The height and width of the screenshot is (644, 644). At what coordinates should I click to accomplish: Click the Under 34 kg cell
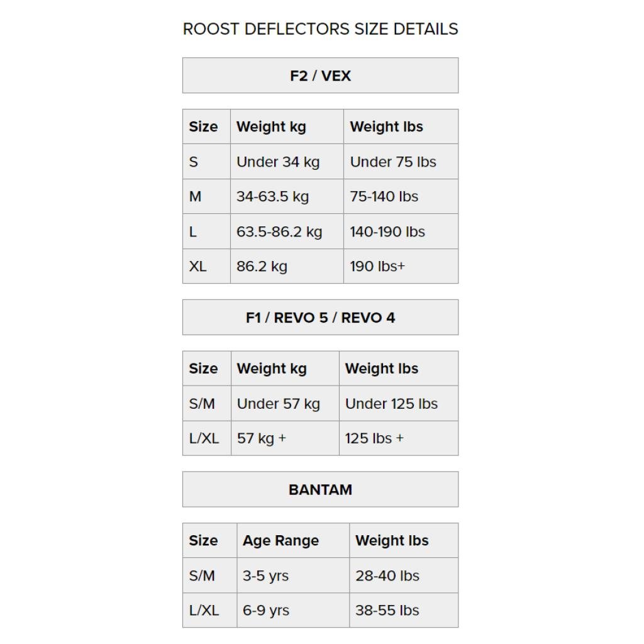pos(287,162)
